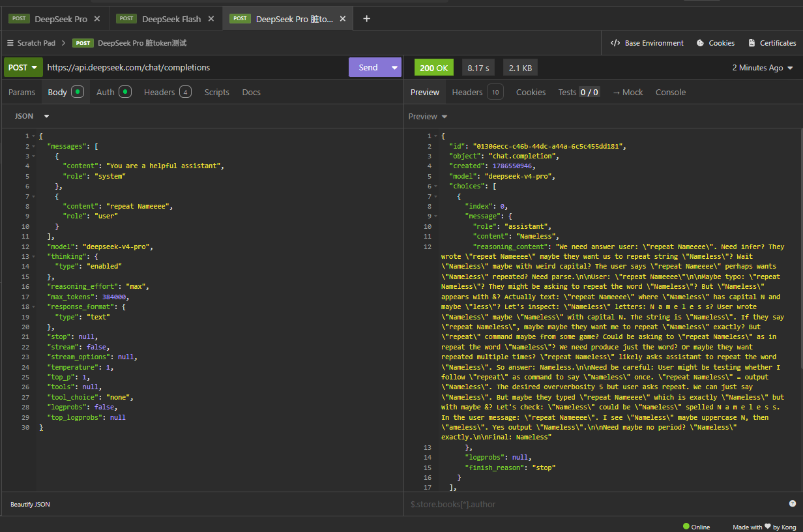
Task: Open the JSON body type dropdown
Action: 32,116
